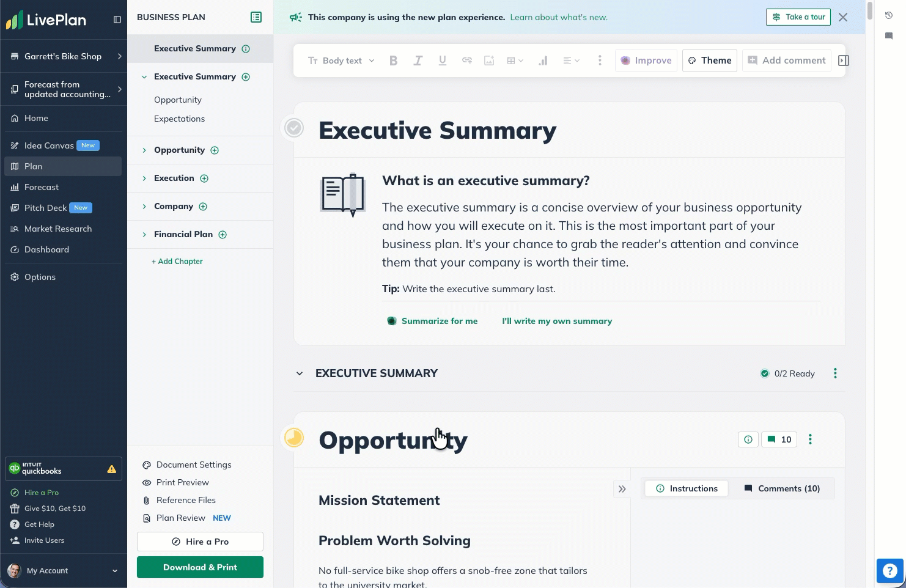The height and width of the screenshot is (588, 906).
Task: Expand Company chapter in outline
Action: (x=144, y=207)
